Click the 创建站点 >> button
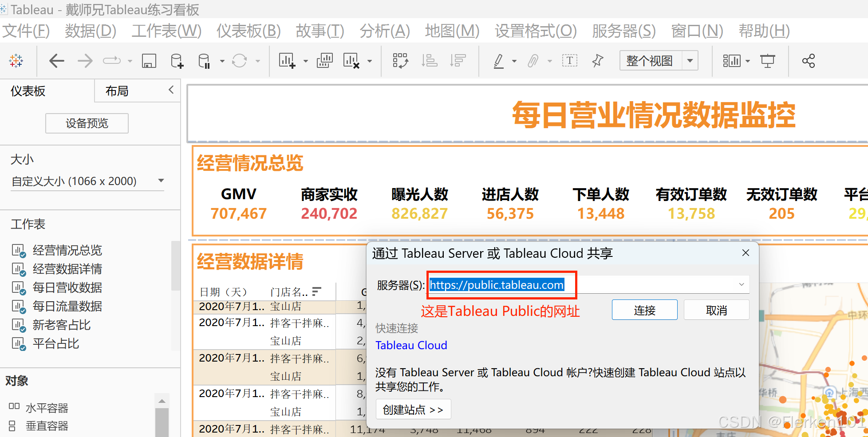The image size is (868, 437). click(x=413, y=409)
